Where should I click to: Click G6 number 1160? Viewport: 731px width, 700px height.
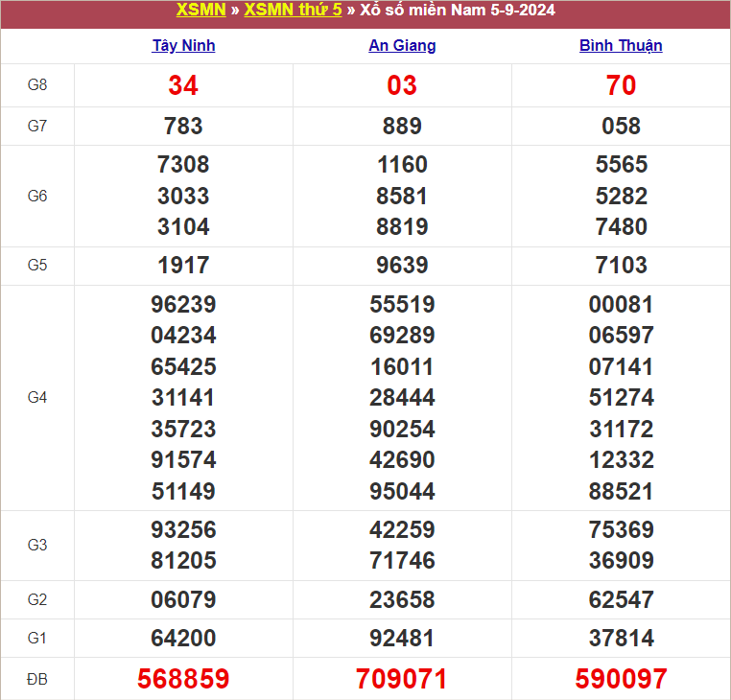click(402, 164)
